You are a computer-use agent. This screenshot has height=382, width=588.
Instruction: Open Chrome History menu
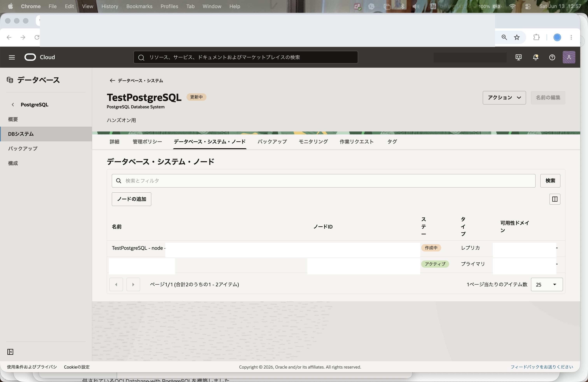click(x=110, y=6)
